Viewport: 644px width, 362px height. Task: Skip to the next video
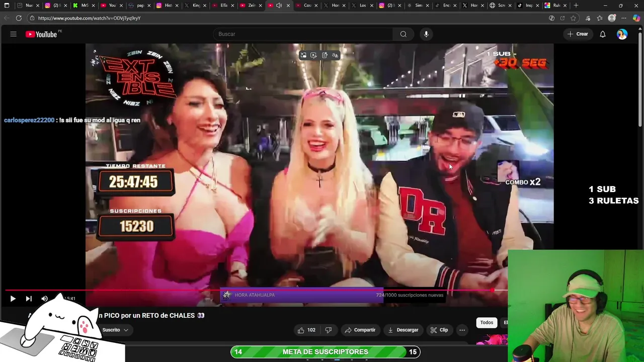click(29, 299)
